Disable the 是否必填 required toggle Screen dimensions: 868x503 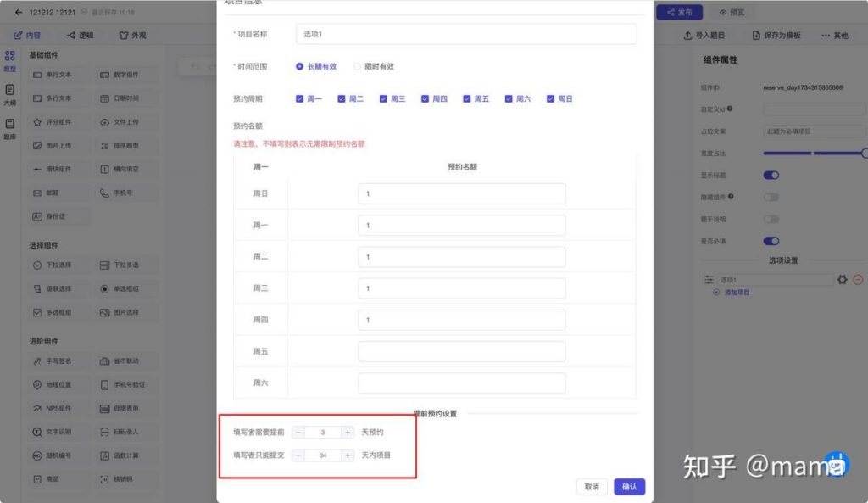pos(772,239)
